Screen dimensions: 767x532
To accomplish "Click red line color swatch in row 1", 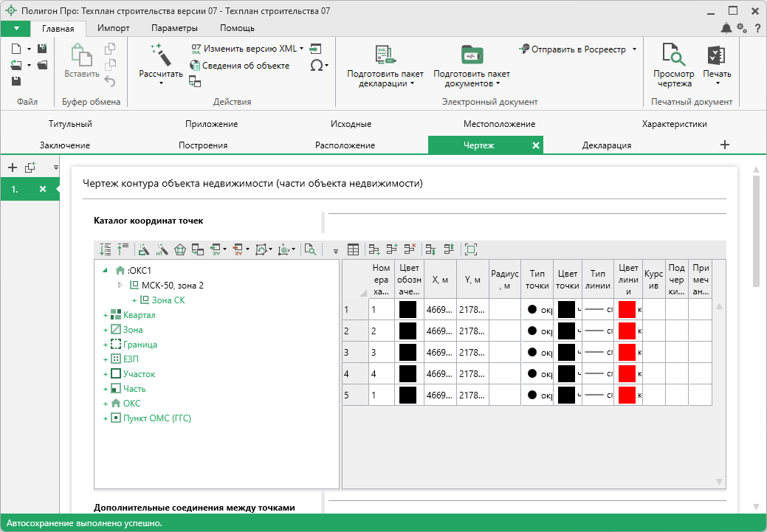I will [627, 309].
